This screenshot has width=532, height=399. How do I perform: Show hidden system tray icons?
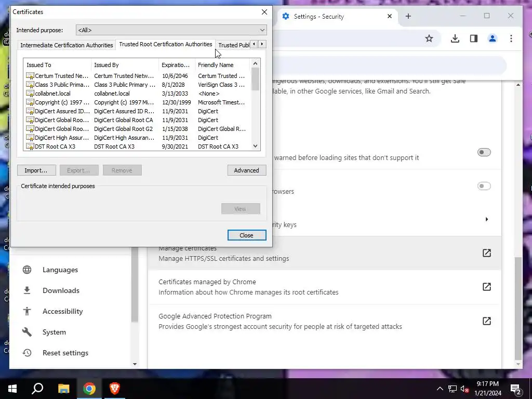pos(440,389)
